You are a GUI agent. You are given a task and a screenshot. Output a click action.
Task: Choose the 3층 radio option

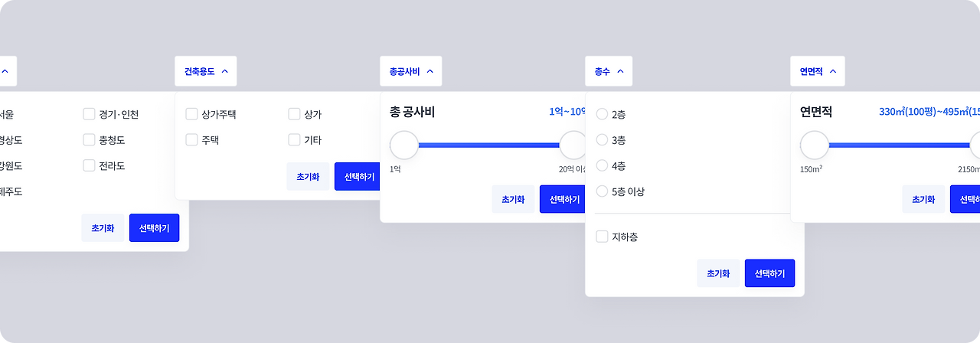602,140
